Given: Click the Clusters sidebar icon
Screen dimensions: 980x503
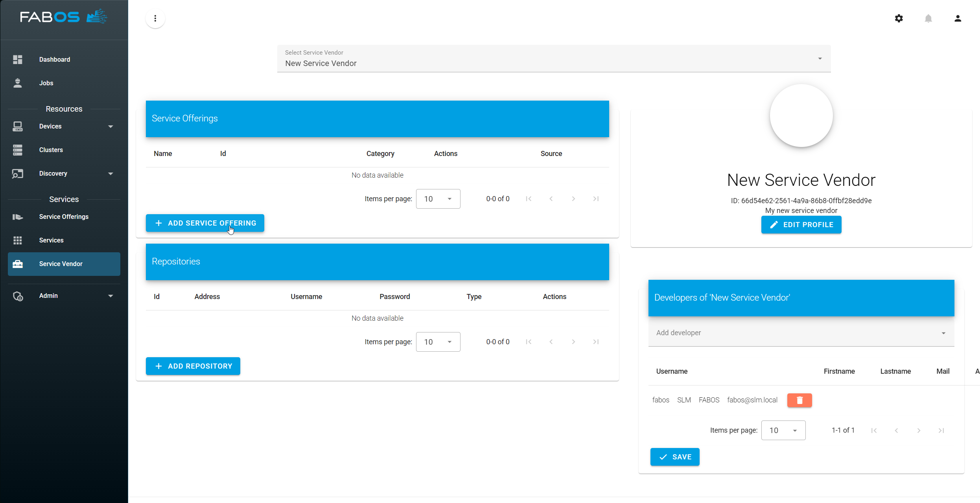Looking at the screenshot, I should tap(18, 150).
